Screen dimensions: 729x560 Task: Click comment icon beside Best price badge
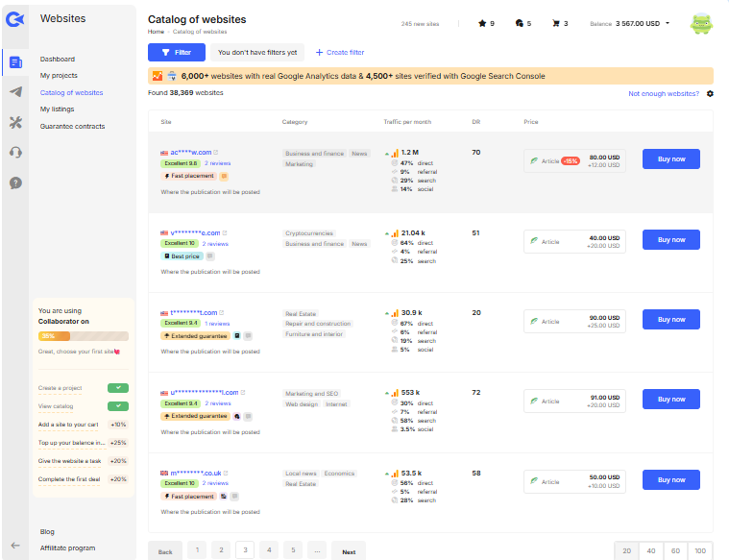tap(210, 256)
